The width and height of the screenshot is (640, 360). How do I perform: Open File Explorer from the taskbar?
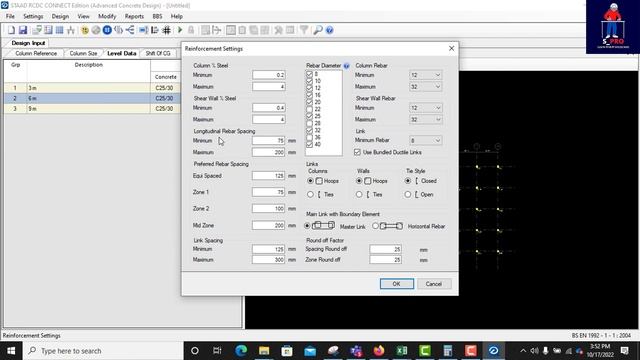point(264,351)
